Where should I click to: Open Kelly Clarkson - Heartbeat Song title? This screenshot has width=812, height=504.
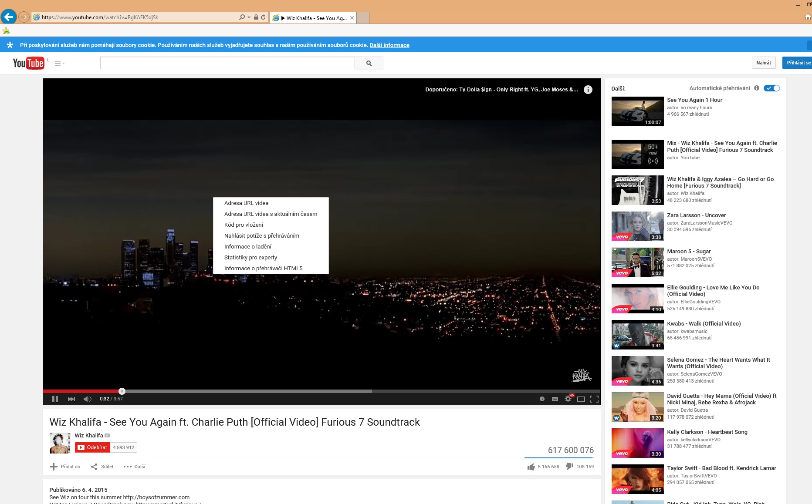tap(707, 432)
